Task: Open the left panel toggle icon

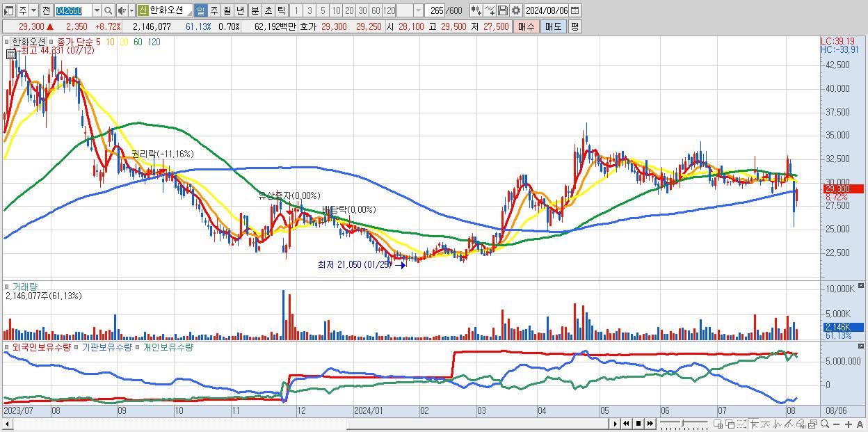Action: point(8,10)
